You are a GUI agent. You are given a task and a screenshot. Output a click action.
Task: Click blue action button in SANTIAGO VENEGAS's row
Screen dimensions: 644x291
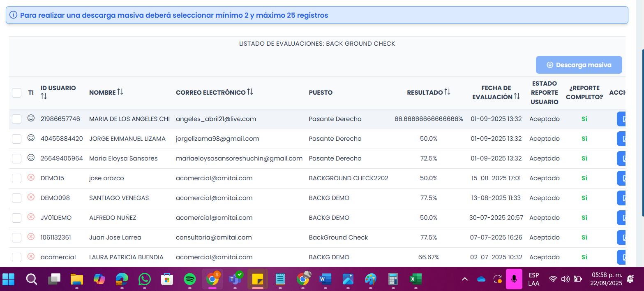[621, 198]
